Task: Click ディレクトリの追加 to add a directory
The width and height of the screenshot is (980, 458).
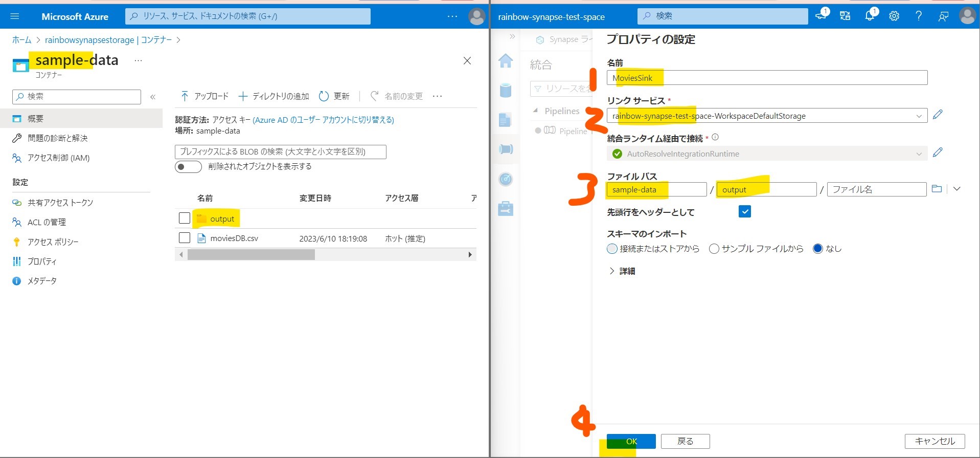Action: (274, 96)
